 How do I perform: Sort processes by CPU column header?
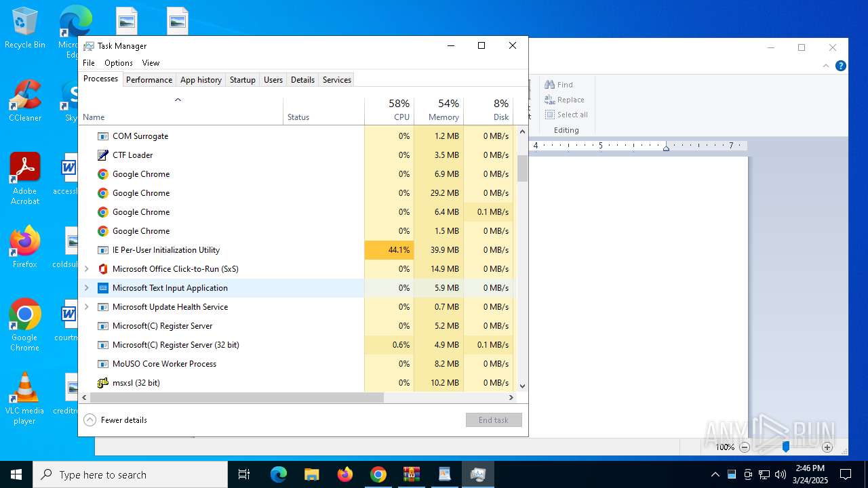pos(389,111)
